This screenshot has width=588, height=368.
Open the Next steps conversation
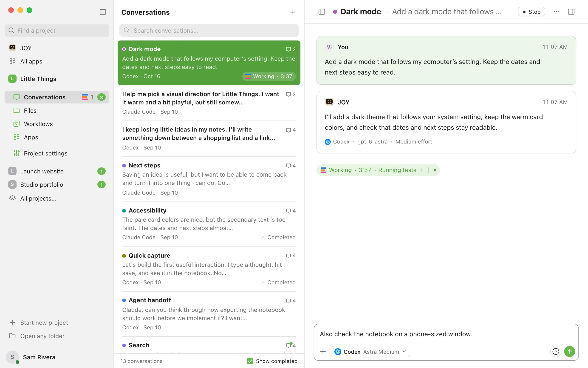[209, 179]
